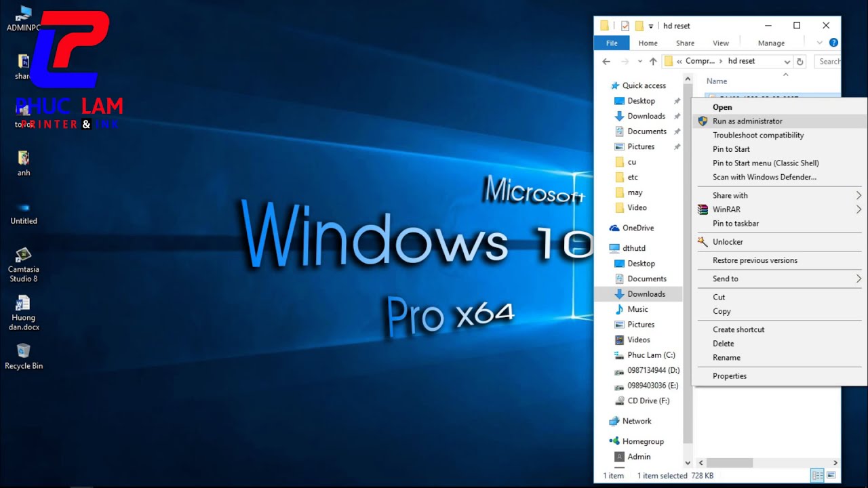
Task: Click navigation pane scroll down arrow
Action: 688,463
